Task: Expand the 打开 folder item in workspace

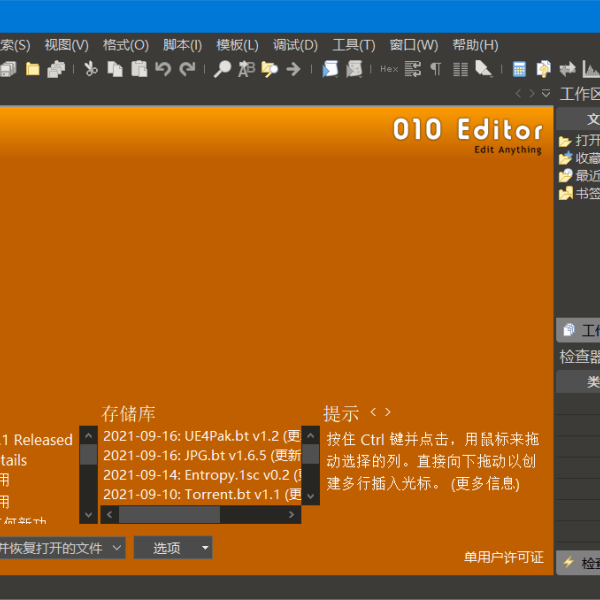Action: tap(579, 141)
